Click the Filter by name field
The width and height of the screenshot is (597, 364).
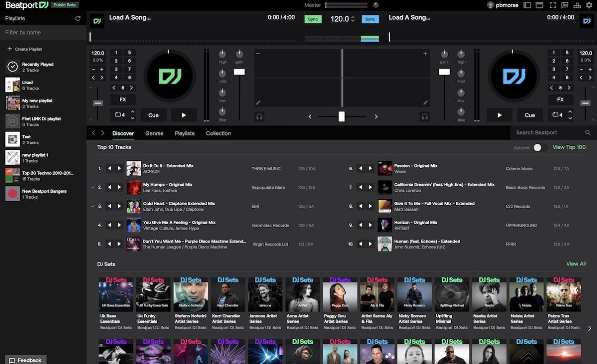point(43,32)
